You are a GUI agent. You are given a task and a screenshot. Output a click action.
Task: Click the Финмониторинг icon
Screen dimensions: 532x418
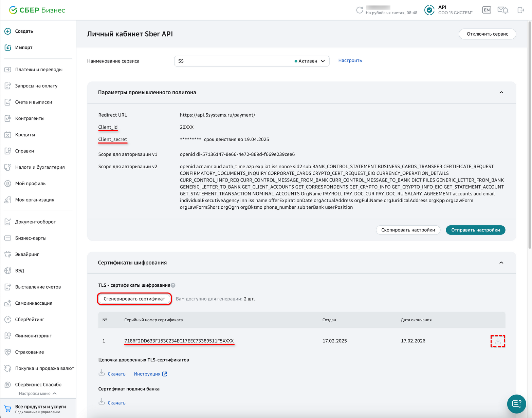tap(8, 336)
